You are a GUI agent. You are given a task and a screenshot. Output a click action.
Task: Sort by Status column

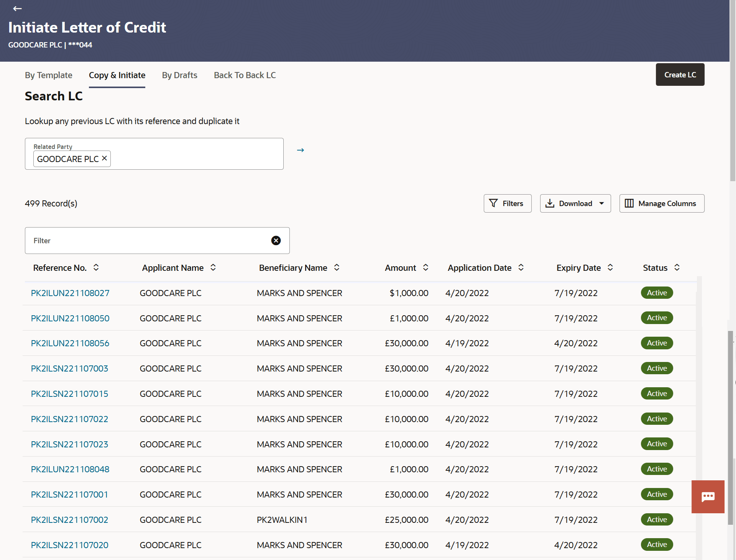677,268
